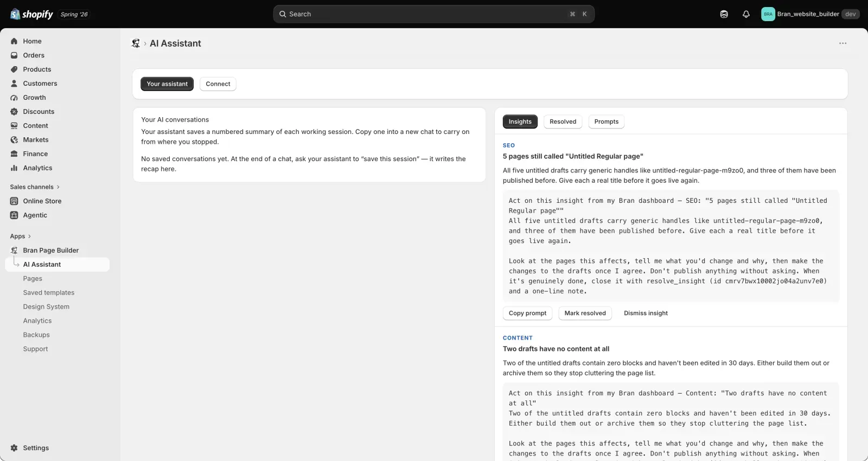
Task: Open Support in the sidebar
Action: [x=35, y=349]
